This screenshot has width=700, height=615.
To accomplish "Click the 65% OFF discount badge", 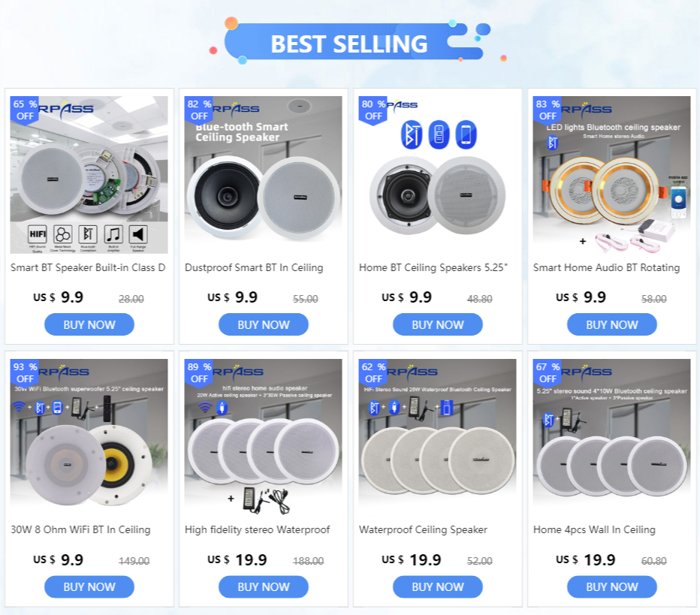I will click(x=24, y=110).
